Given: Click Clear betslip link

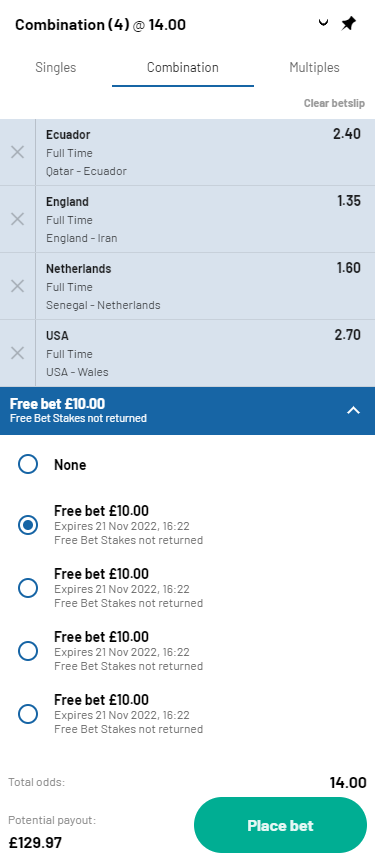Looking at the screenshot, I should pos(334,103).
